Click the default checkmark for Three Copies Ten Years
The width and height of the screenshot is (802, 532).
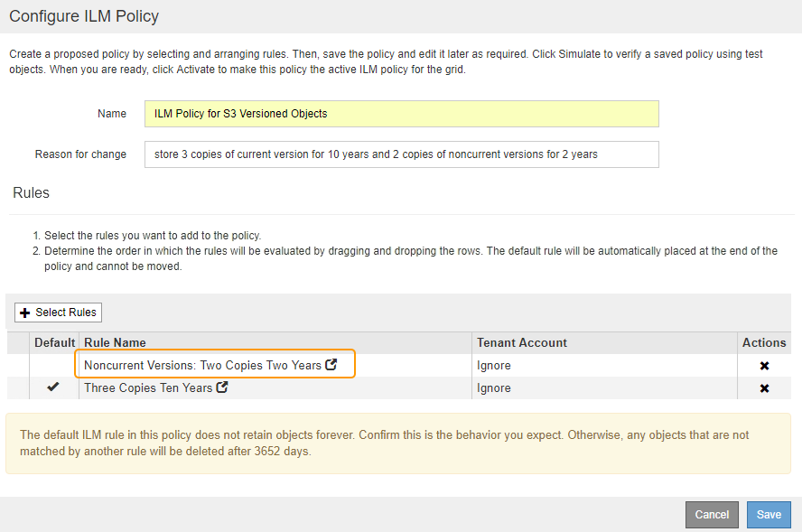[x=53, y=387]
